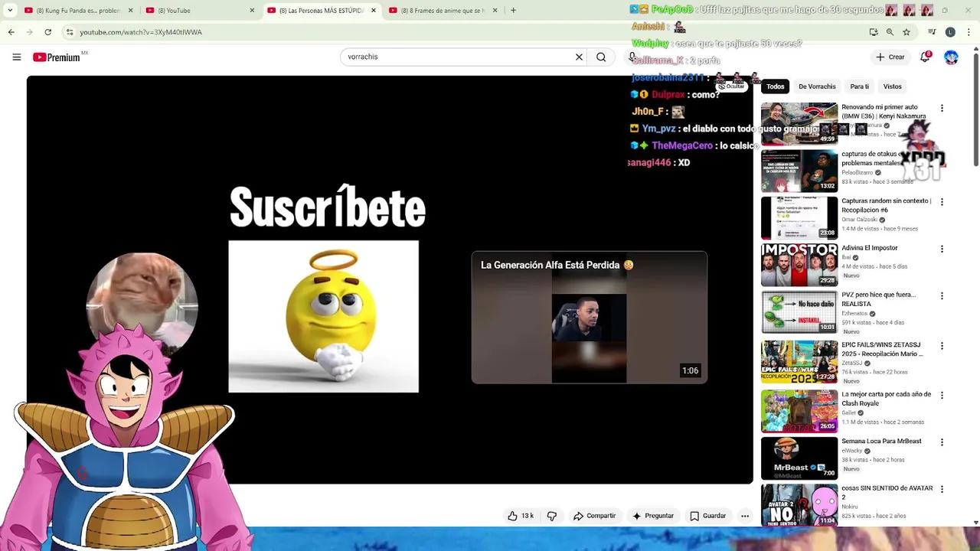Viewport: 980px width, 551px height.
Task: Click the address bar URL
Action: pos(141,32)
